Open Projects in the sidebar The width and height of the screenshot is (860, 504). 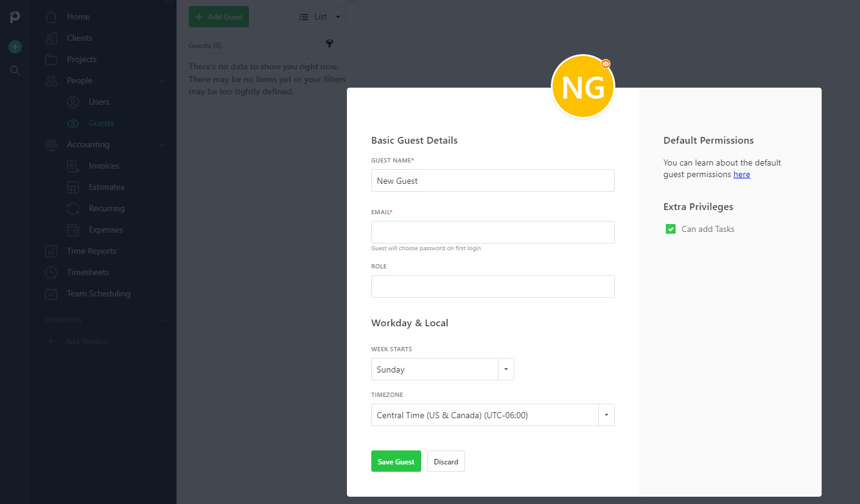tap(82, 59)
